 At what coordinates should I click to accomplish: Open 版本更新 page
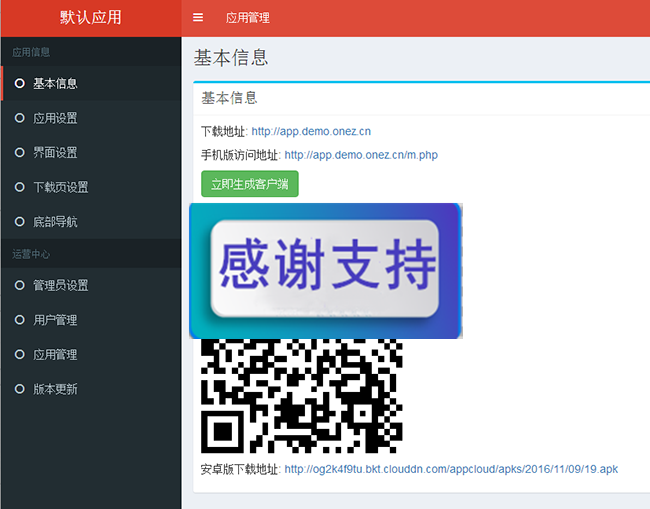coord(91,389)
